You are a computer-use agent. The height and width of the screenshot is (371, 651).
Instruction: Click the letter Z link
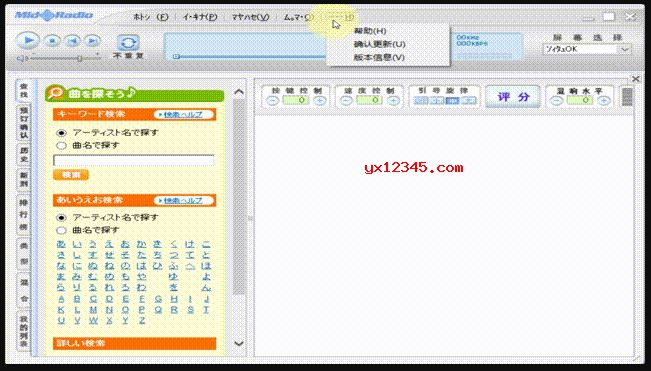pos(142,320)
